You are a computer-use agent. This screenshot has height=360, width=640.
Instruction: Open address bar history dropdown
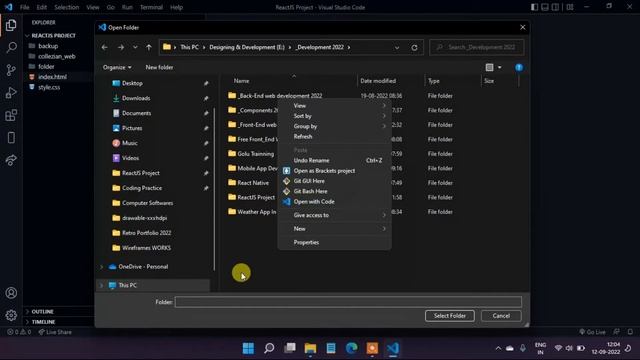click(x=397, y=47)
